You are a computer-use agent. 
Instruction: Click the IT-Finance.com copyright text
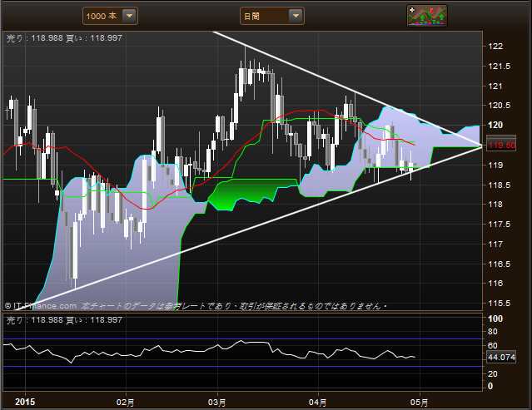tap(41, 306)
